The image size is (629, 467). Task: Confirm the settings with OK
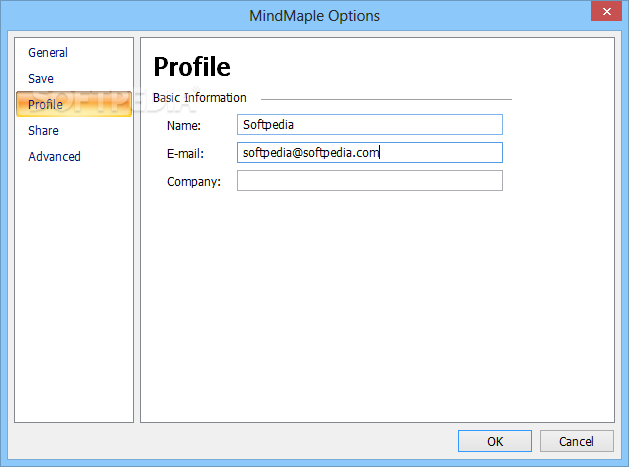point(495,441)
